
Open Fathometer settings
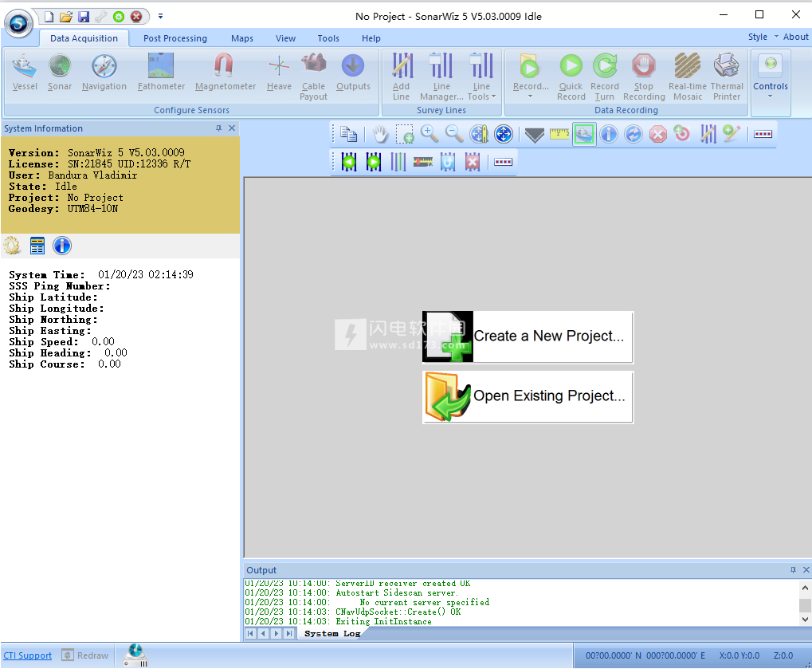(161, 73)
